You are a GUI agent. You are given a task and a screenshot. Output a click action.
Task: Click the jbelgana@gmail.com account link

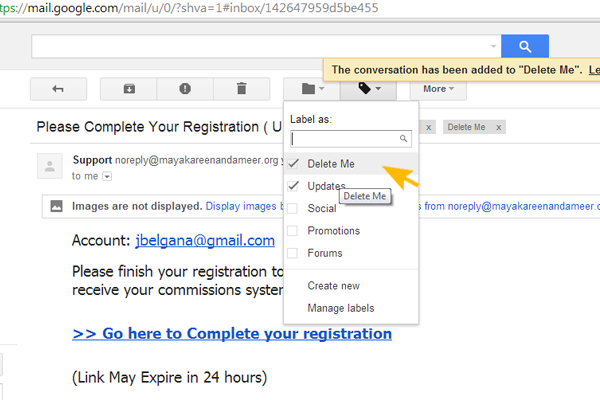pyautogui.click(x=205, y=241)
